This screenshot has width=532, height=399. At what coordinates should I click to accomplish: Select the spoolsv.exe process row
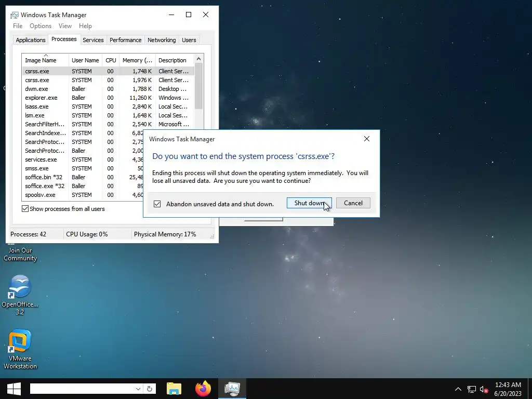tap(83, 195)
